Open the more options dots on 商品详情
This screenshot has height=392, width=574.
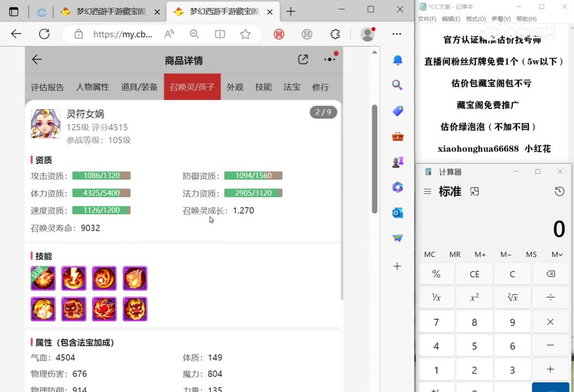(x=330, y=59)
